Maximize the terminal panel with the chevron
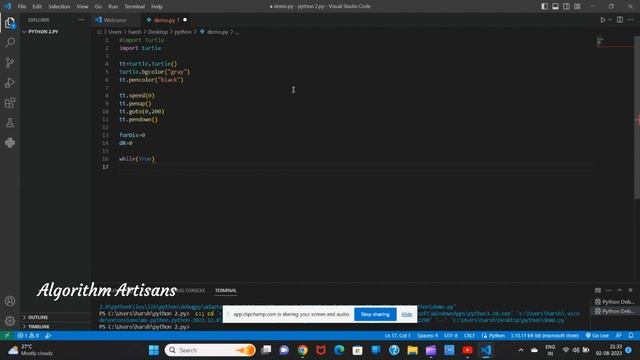This screenshot has width=640, height=360. 620,290
